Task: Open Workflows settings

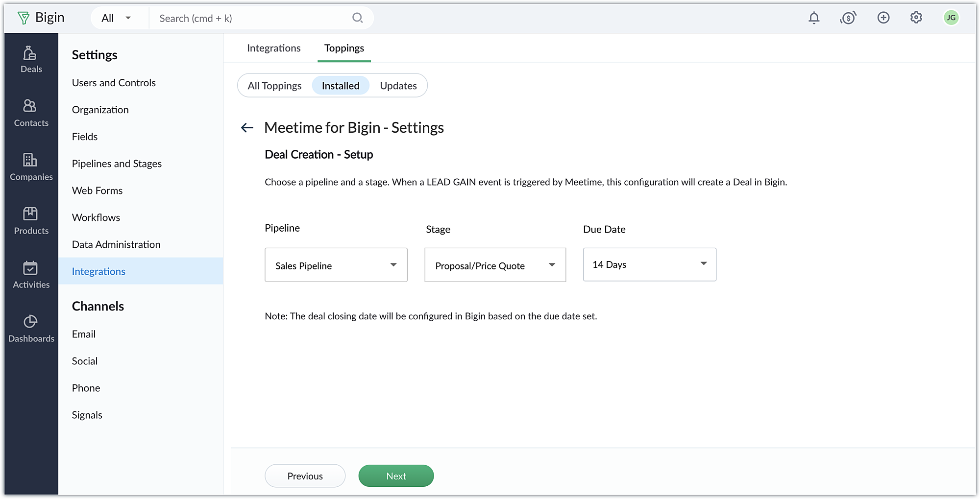Action: [96, 217]
